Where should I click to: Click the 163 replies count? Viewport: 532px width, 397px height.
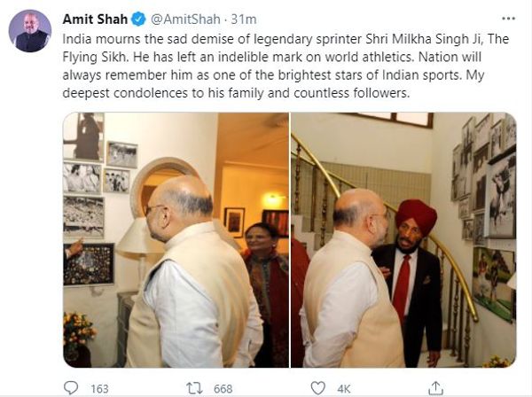coord(99,388)
